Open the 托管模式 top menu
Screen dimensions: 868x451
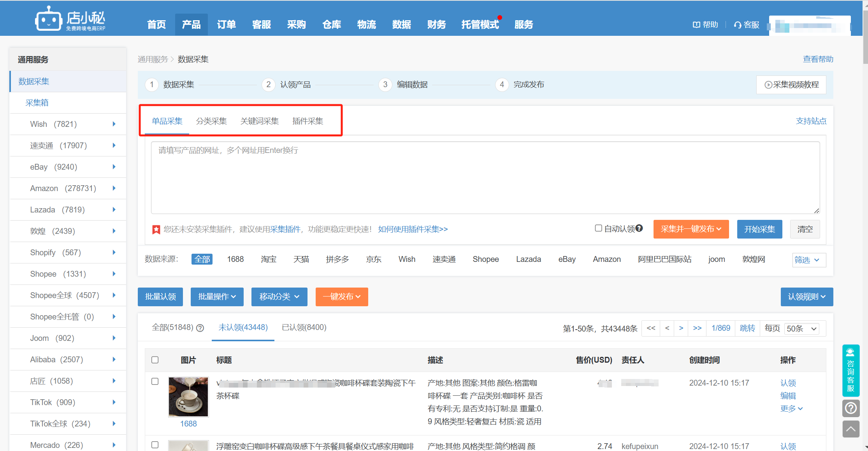(x=480, y=25)
